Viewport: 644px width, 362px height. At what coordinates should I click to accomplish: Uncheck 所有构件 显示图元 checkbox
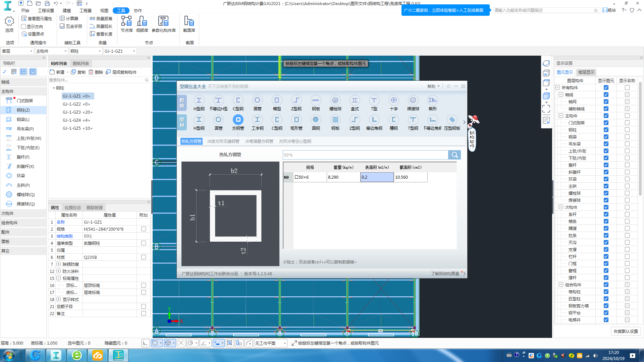(606, 87)
